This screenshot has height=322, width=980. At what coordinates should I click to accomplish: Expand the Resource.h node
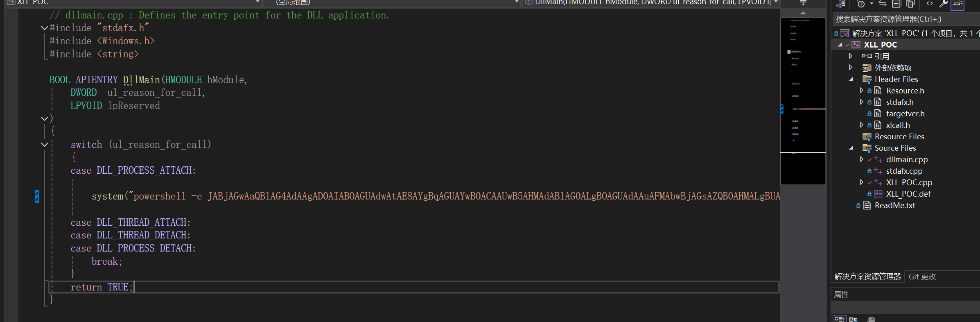tap(862, 91)
